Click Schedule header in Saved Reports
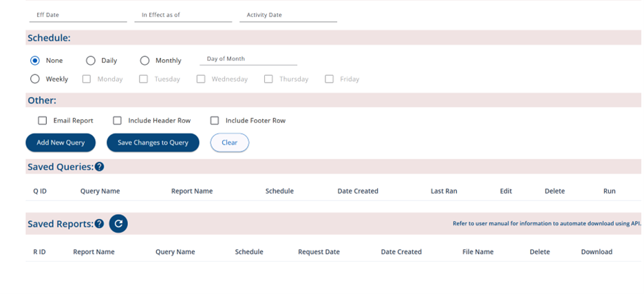Viewport: 644px width, 294px height. tap(249, 251)
